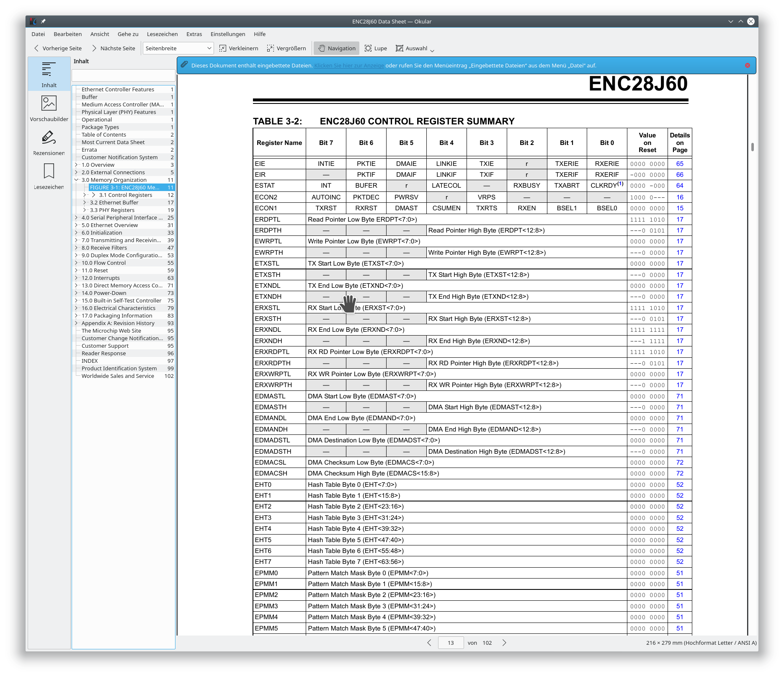Select 'Table of Contents' entry
Screen dimensions: 784x677
(x=103, y=134)
